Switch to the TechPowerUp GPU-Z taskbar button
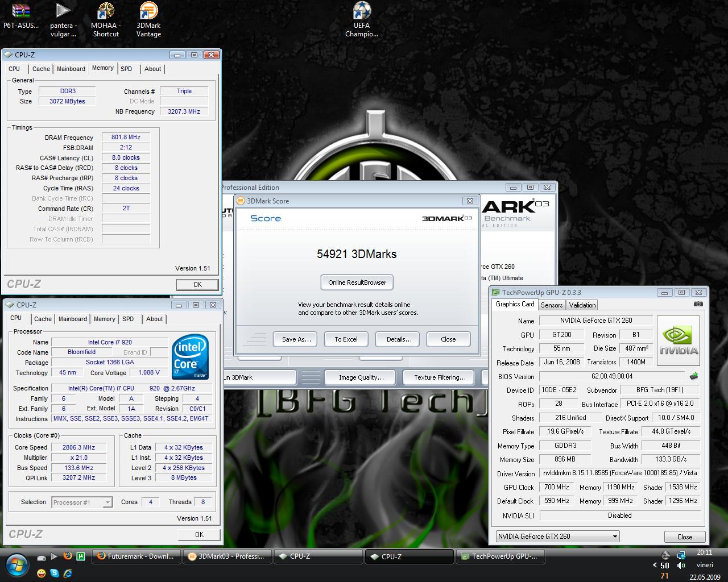The height and width of the screenshot is (582, 728). tap(500, 556)
